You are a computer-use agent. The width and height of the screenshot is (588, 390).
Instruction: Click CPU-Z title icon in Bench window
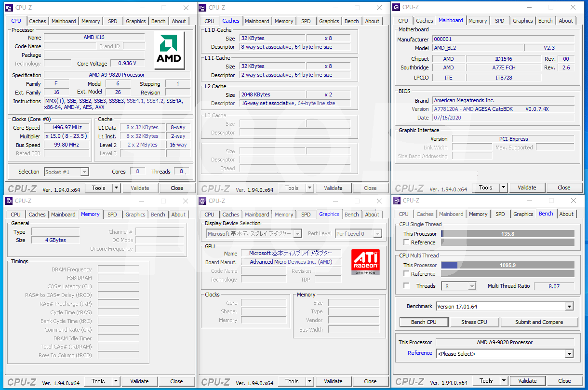point(397,200)
